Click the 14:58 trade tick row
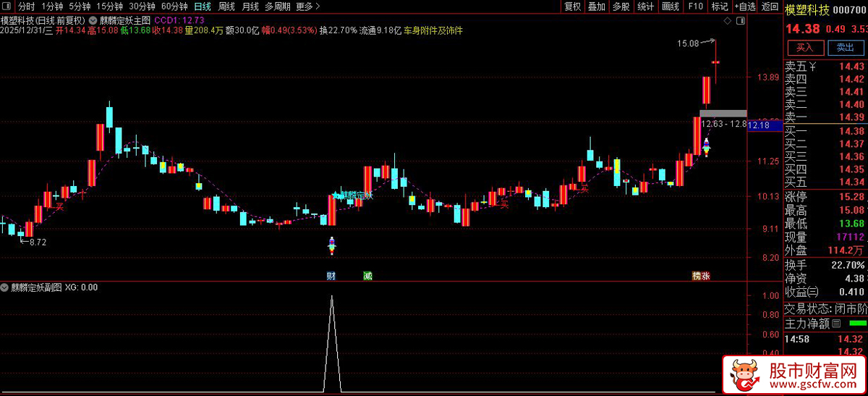This screenshot has height=396, width=868. click(825, 338)
